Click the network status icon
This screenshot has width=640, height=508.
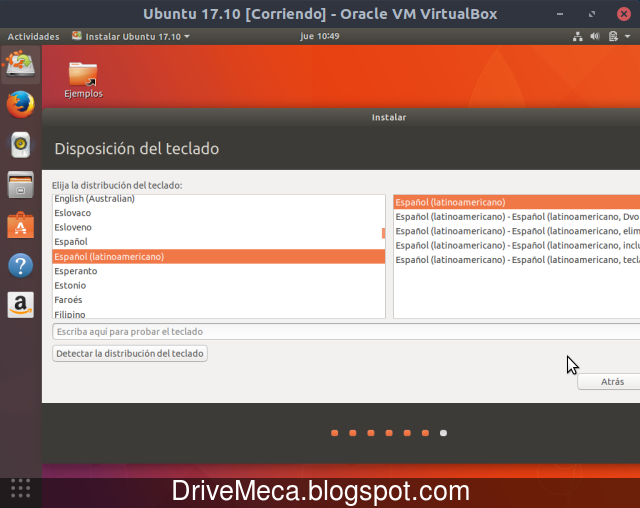point(578,36)
